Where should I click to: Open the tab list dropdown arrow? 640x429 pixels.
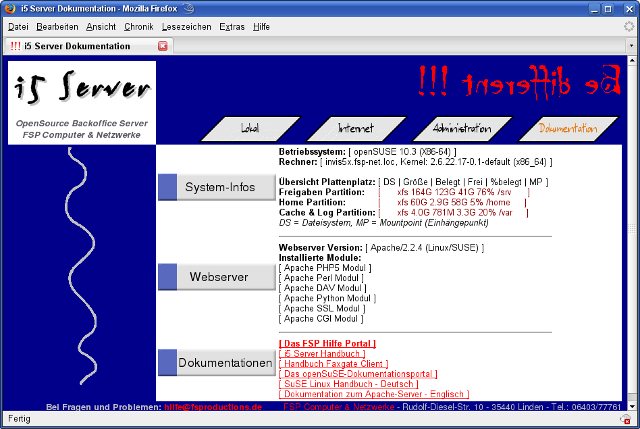pos(631,46)
